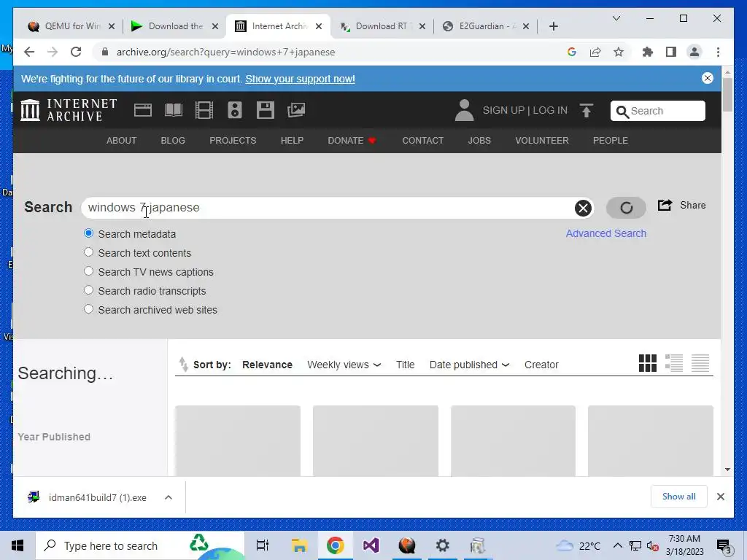This screenshot has height=560, width=747.
Task: Switch to compact list view
Action: point(700,363)
